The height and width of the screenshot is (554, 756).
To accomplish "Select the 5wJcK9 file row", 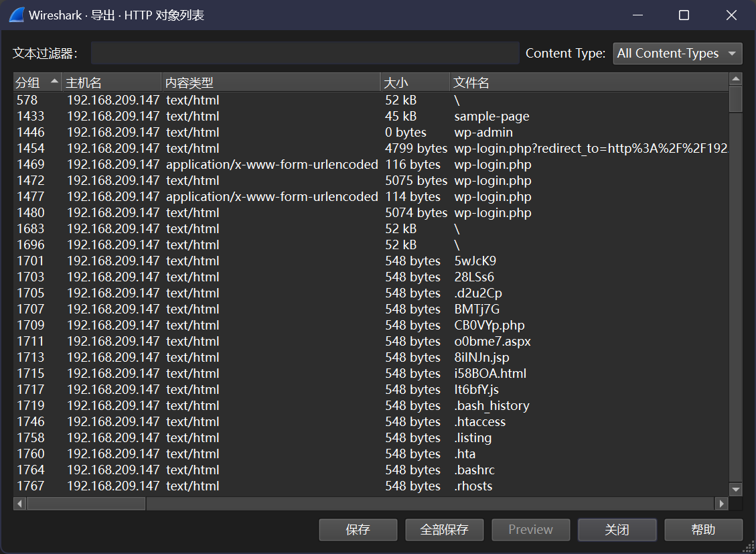I will pyautogui.click(x=371, y=261).
